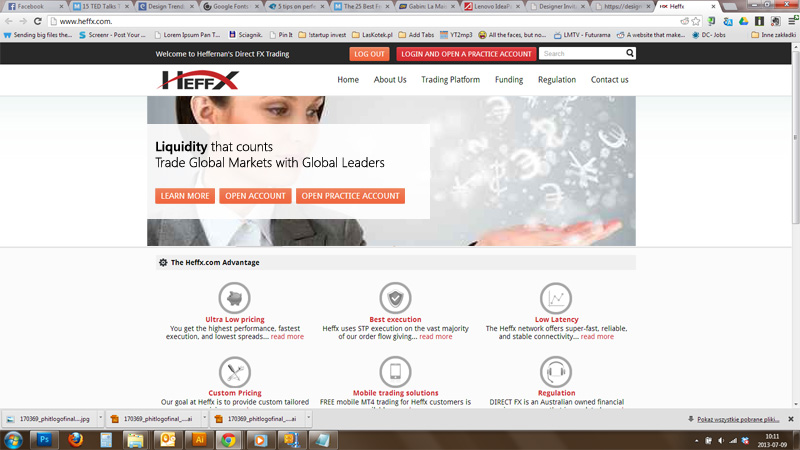This screenshot has width=800, height=450.
Task: Click the Best execution shield icon
Action: [x=395, y=298]
